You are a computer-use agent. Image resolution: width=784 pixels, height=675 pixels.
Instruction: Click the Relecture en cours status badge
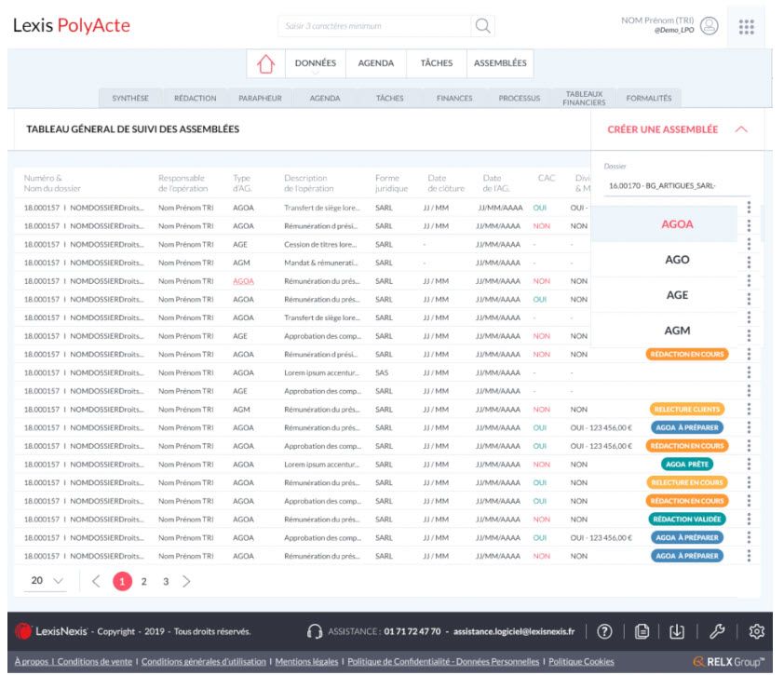(x=687, y=482)
